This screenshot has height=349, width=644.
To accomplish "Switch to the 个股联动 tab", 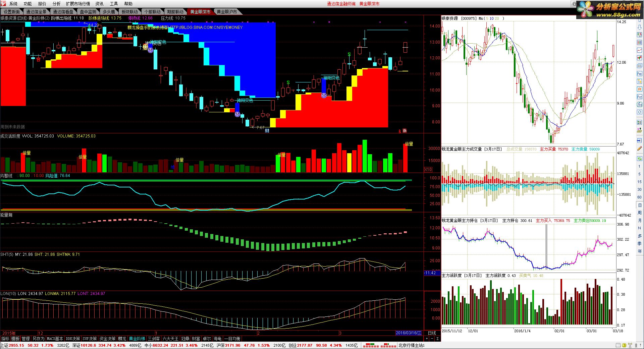I will [153, 12].
